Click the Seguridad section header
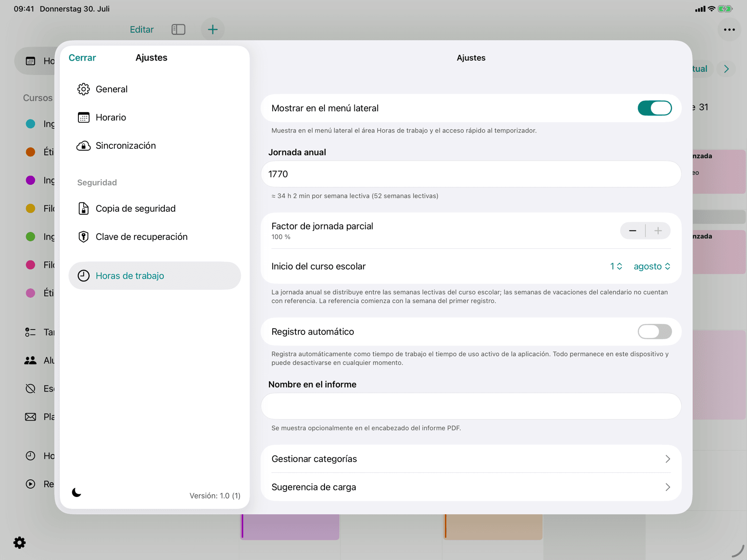Viewport: 747px width, 560px height. point(97,182)
